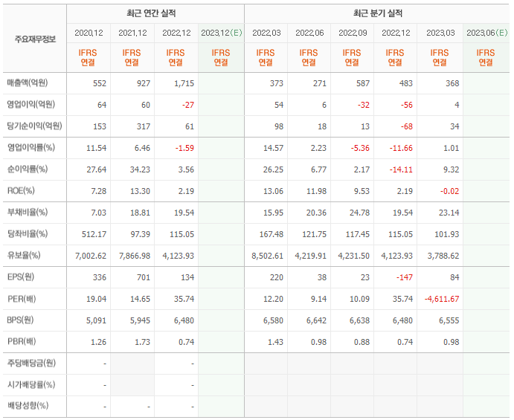This screenshot has height=420, width=514.
Task: Click the quarterly sales value 587
Action: point(363,83)
